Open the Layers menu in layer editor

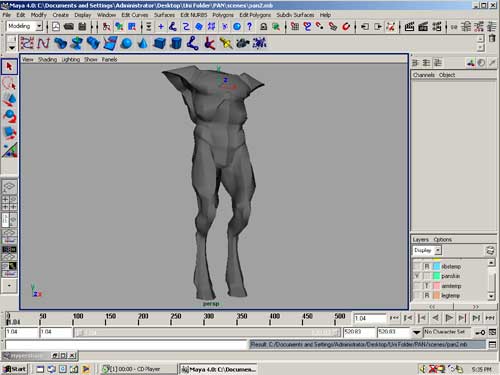click(420, 240)
